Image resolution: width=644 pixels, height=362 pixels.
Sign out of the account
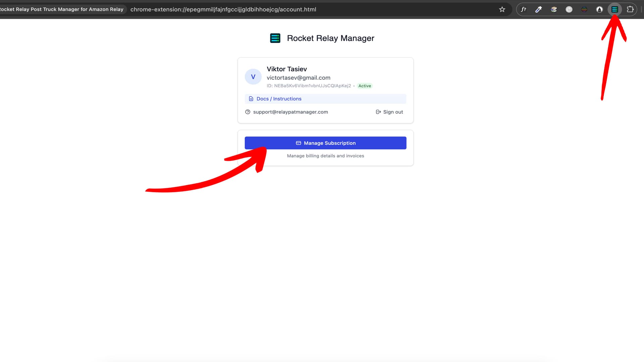[x=389, y=112]
